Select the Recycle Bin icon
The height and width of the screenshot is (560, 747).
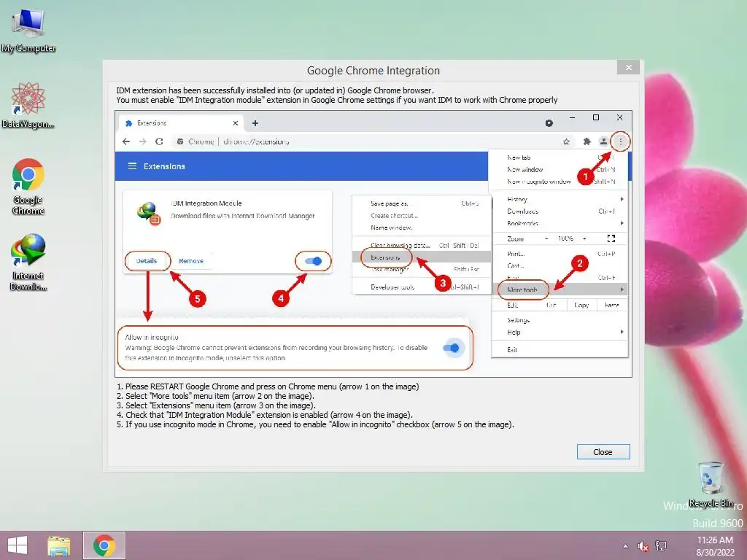[711, 484]
